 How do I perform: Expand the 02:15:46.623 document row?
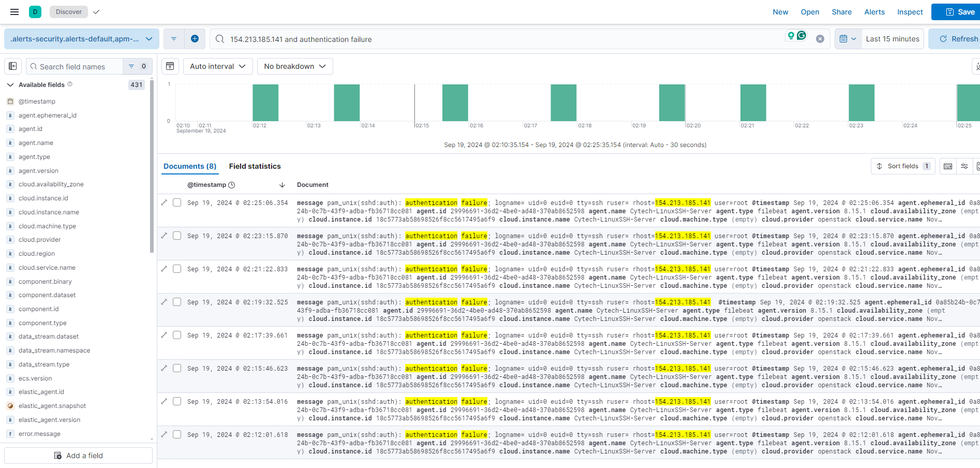pos(164,368)
